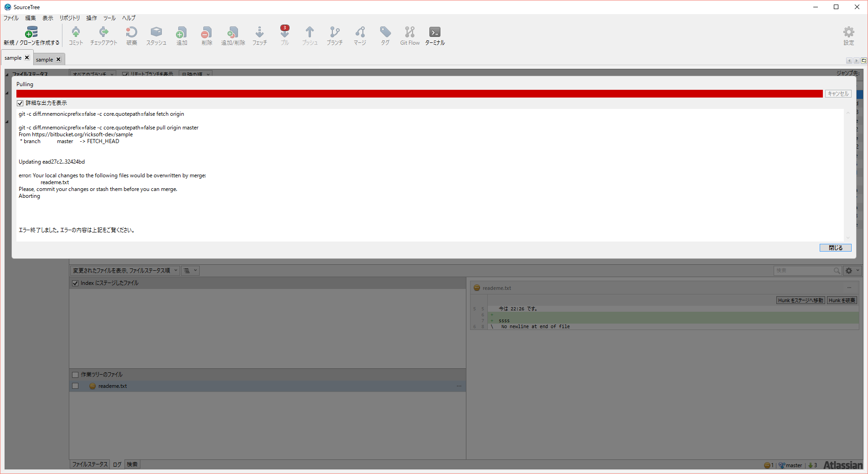Click the Commit (コミット) toolbar icon
This screenshot has height=474, width=868.
coord(76,32)
